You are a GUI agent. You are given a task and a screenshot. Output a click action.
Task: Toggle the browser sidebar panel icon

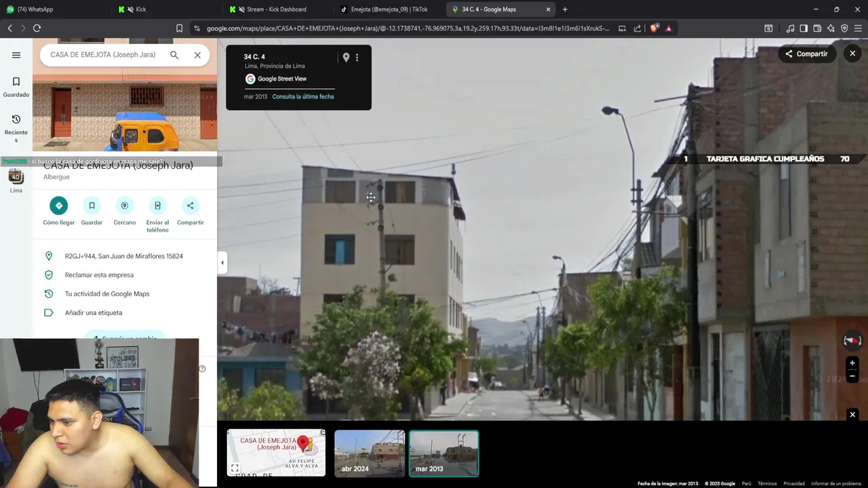pos(804,28)
